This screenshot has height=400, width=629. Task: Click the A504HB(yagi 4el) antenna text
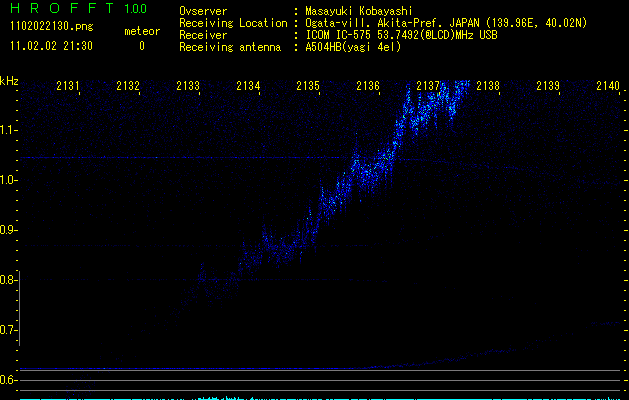pyautogui.click(x=353, y=47)
